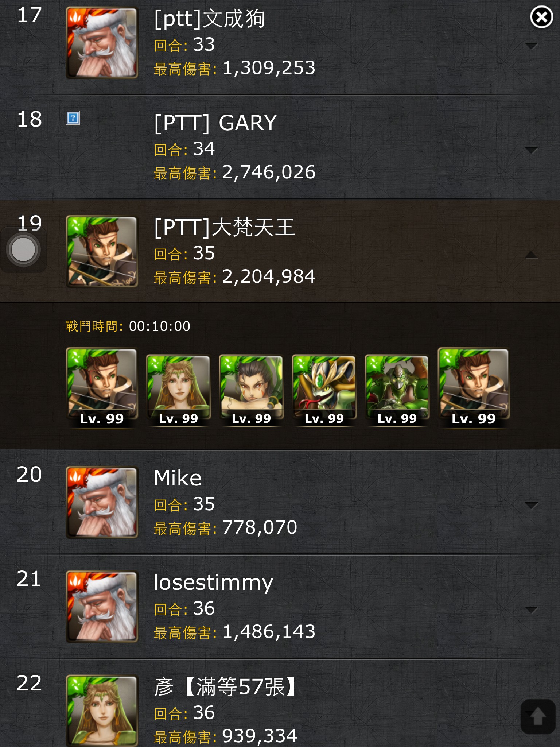The height and width of the screenshot is (747, 560).
Task: Tap Mike's Santa avatar at rank 20
Action: tap(102, 502)
